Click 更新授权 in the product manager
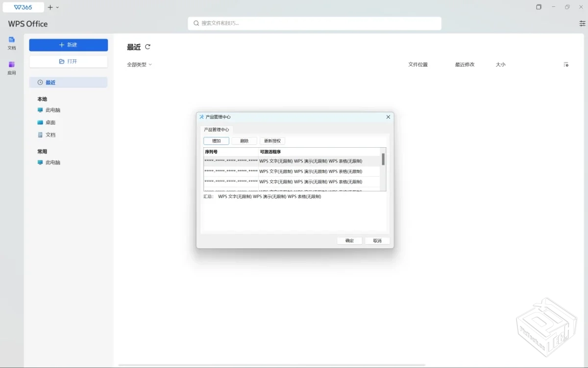This screenshot has width=588, height=368. coord(272,140)
